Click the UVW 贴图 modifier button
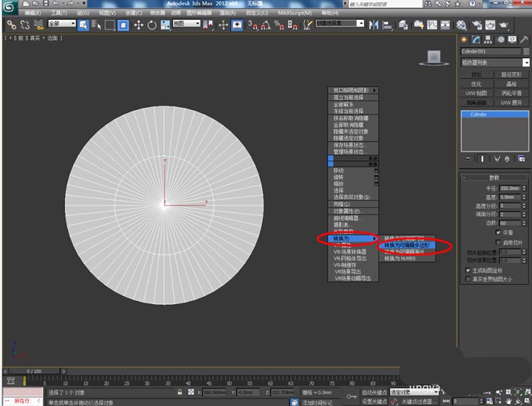 tap(476, 93)
